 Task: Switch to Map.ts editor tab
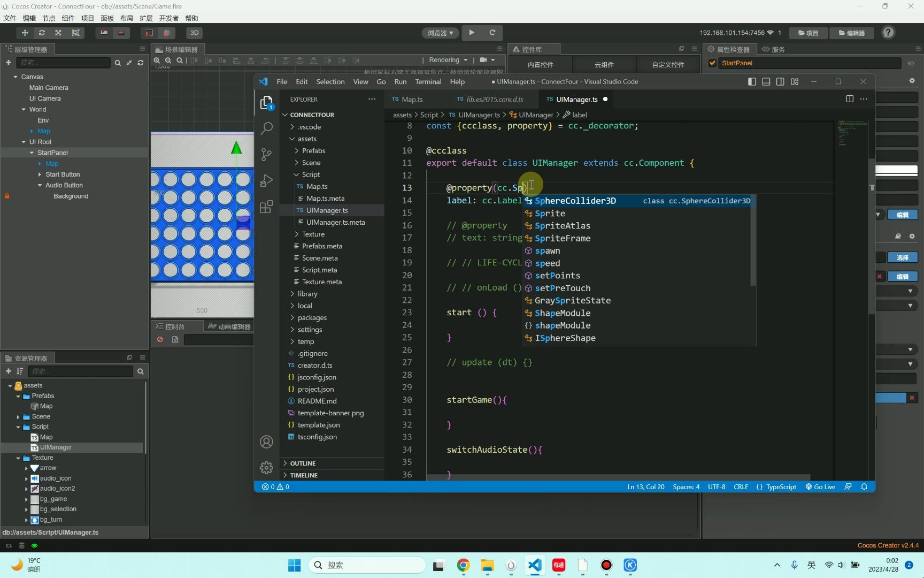pos(412,99)
